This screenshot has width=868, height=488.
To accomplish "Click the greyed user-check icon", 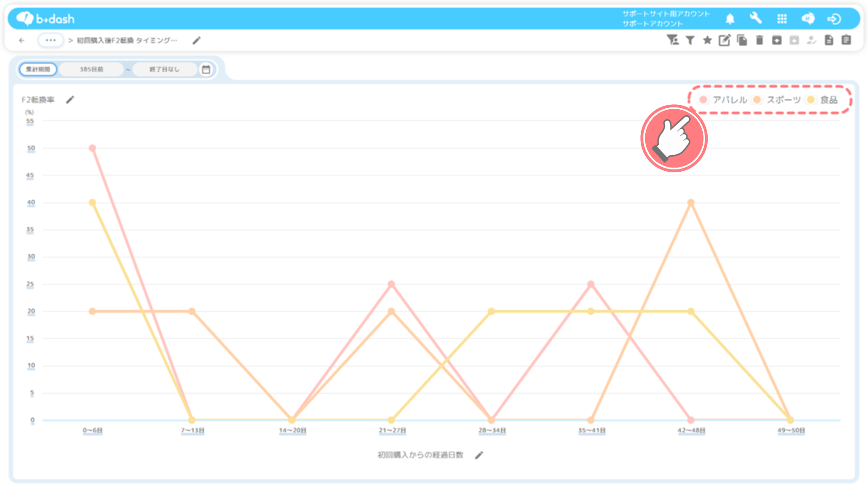I will tap(812, 40).
